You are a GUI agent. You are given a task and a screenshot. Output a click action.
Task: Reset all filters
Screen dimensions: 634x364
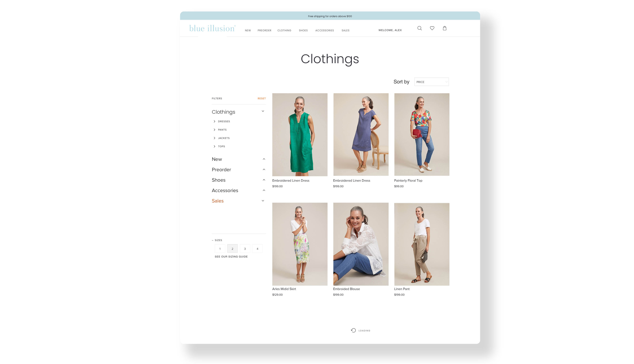pos(262,99)
